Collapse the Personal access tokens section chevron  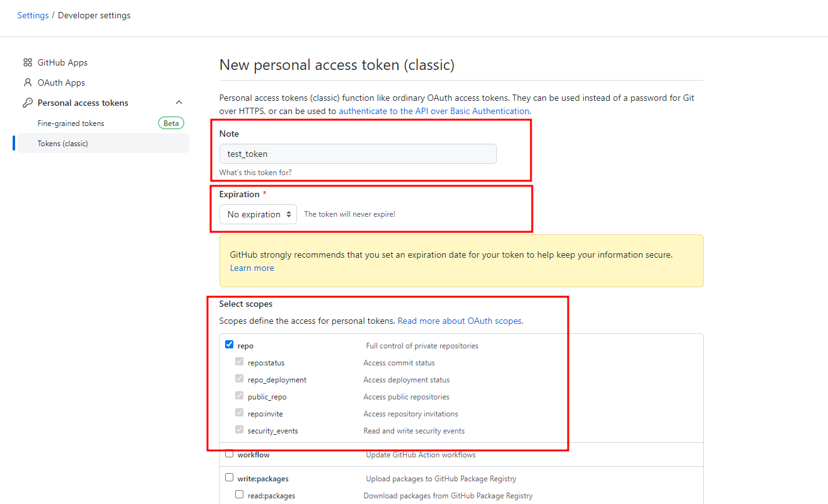pos(179,103)
